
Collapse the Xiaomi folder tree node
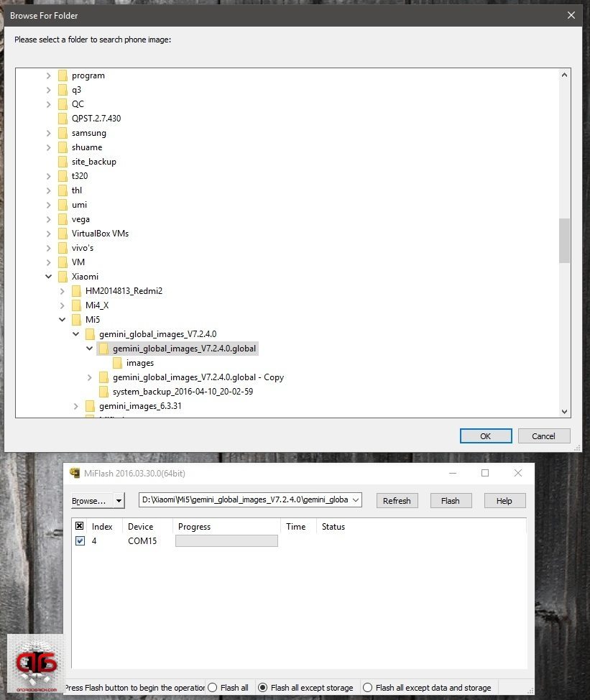49,277
